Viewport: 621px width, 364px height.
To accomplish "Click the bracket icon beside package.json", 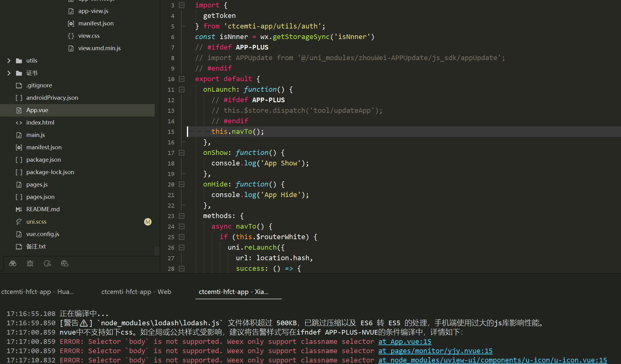I will click(x=19, y=160).
